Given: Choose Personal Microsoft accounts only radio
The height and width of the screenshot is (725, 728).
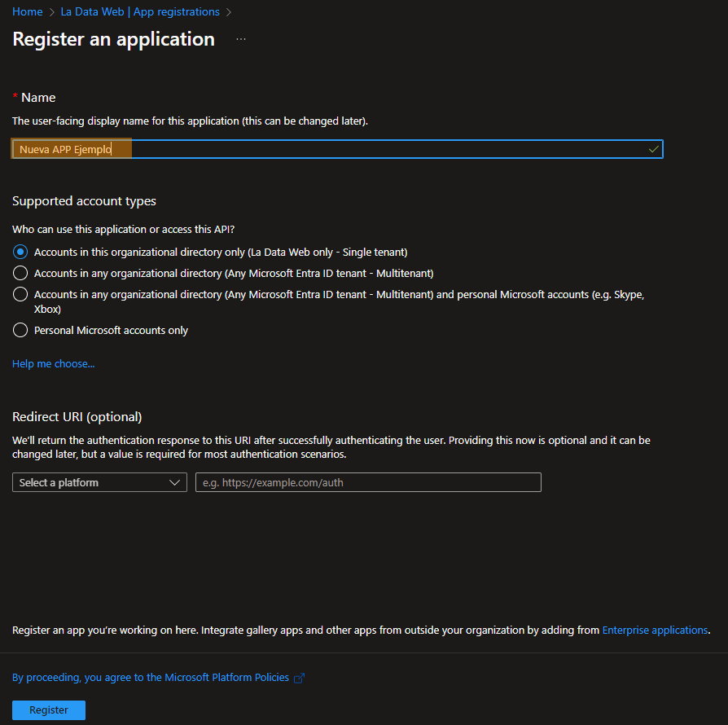Looking at the screenshot, I should pos(20,330).
